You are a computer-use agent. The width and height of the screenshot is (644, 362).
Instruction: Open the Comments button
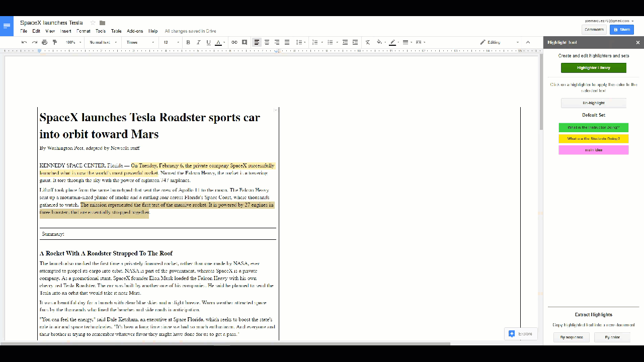594,30
